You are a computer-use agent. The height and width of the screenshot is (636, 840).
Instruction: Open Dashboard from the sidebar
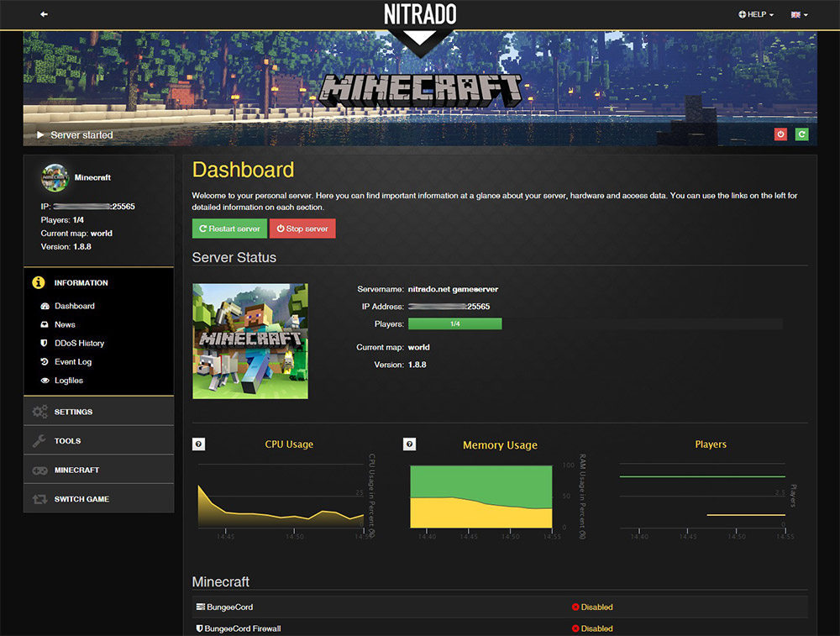tap(75, 306)
